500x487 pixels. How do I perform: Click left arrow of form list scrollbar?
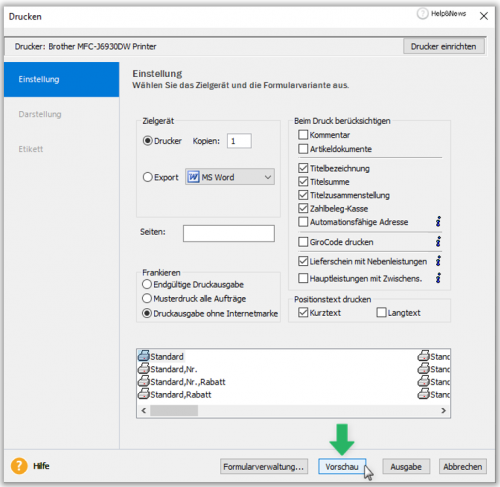[144, 411]
